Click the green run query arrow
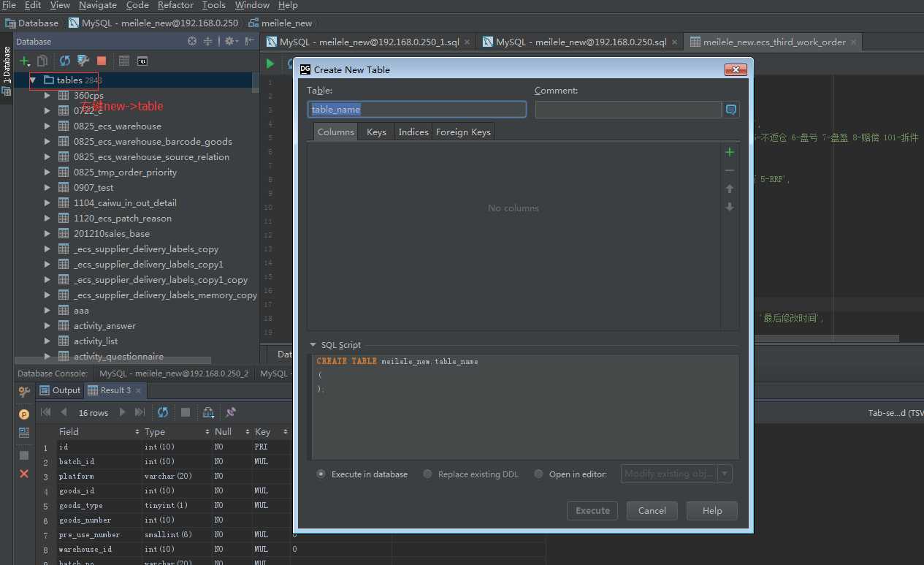Viewport: 924px width, 565px height. coord(270,64)
